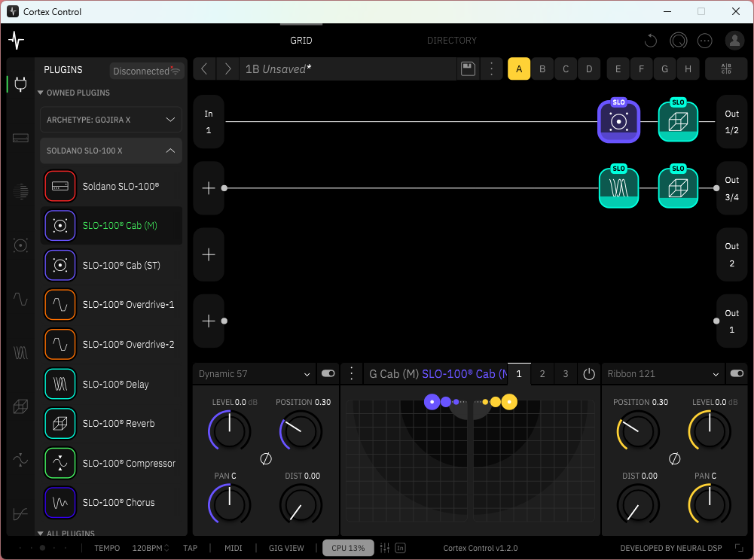Screen dimensions: 754x560
Task: Switch to the DIRECTORY tab
Action: click(451, 41)
